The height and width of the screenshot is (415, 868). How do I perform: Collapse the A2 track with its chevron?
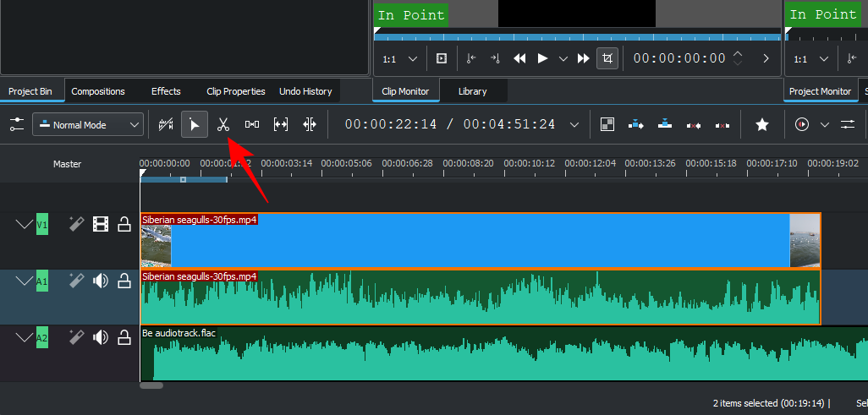click(24, 338)
